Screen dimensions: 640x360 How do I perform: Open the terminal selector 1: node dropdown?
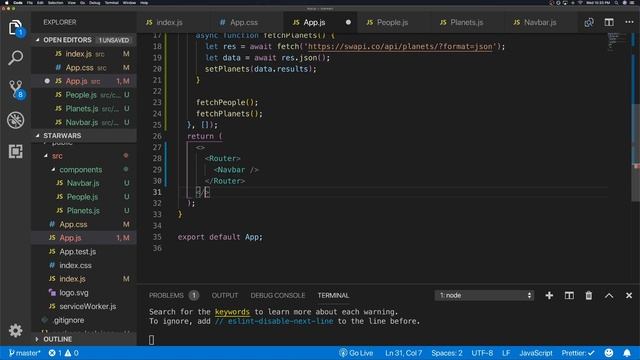coord(484,296)
